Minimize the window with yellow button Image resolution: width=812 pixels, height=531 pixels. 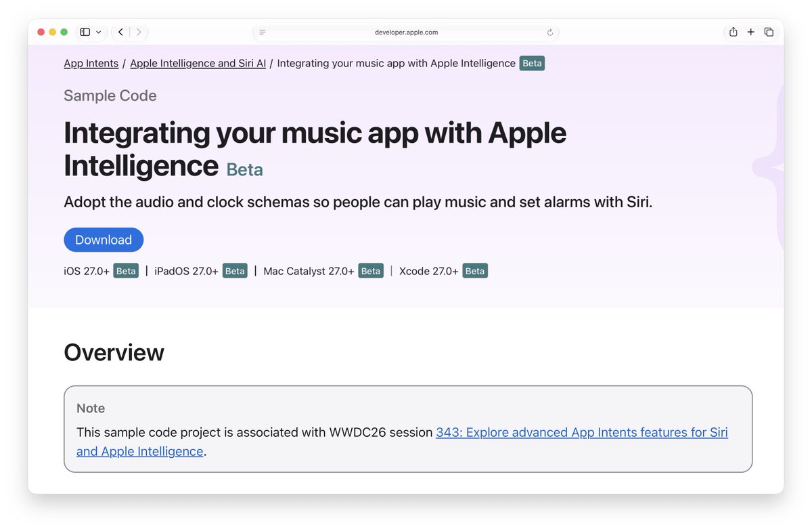point(52,32)
